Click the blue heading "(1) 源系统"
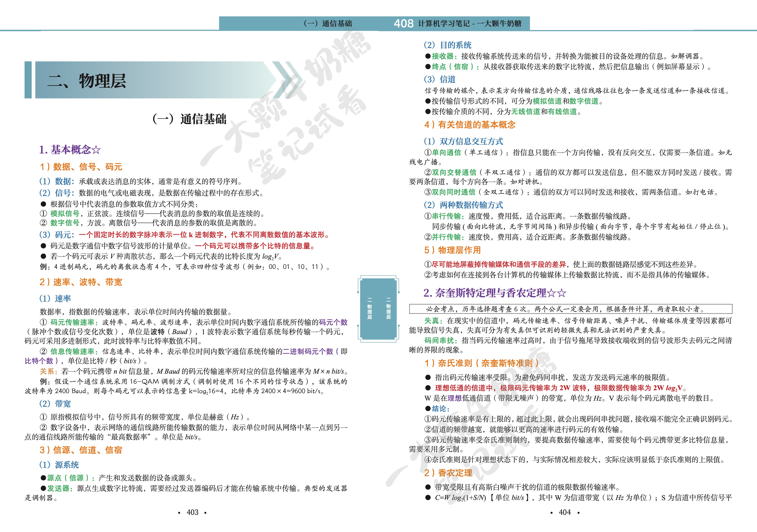The height and width of the screenshot is (532, 757). coord(59,465)
